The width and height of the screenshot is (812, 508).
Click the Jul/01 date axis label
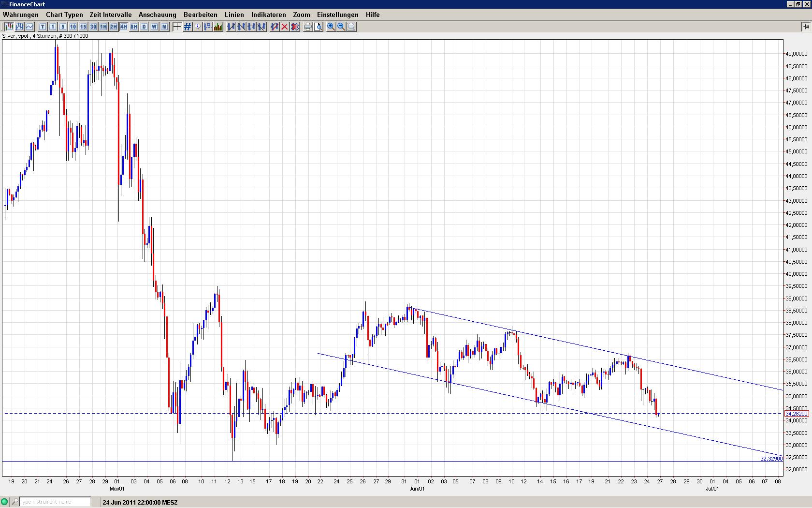point(712,489)
